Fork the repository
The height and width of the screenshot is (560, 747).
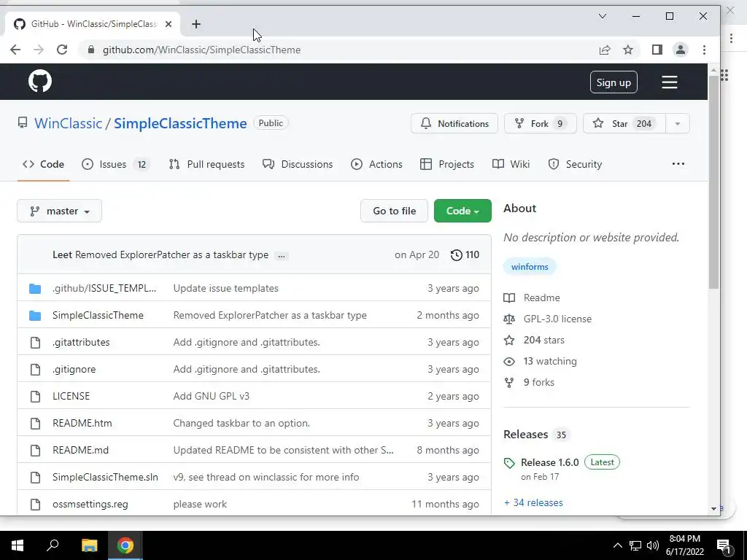click(541, 124)
